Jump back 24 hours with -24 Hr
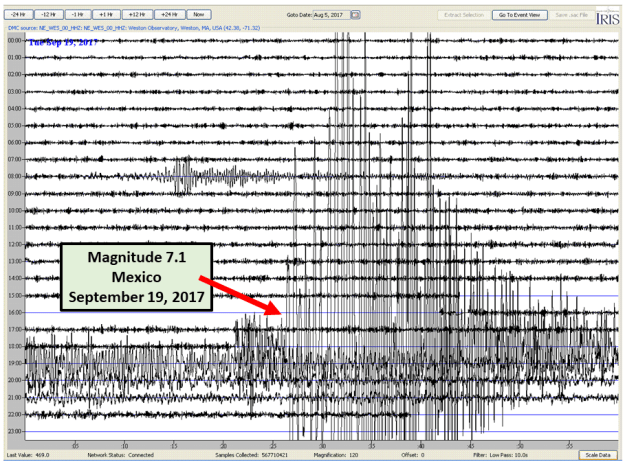The width and height of the screenshot is (625, 462). 18,16
